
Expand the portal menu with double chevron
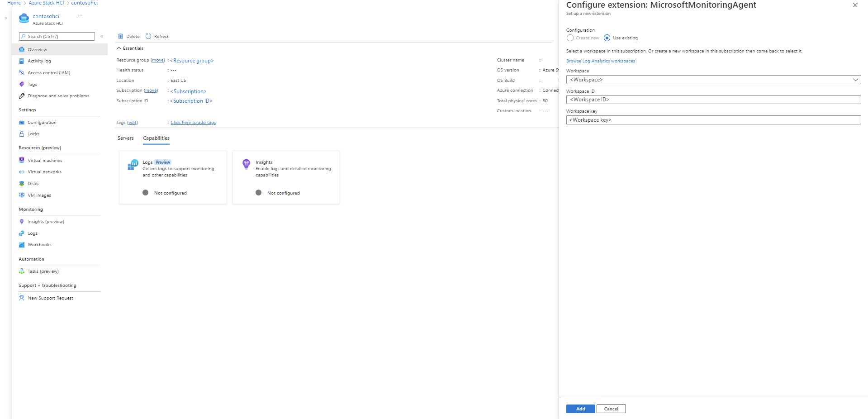[x=6, y=18]
